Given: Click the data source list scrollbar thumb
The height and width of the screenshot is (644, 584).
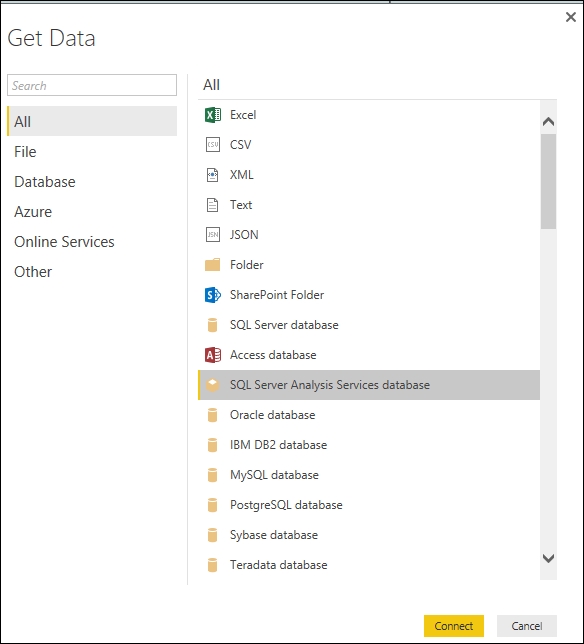Looking at the screenshot, I should [548, 181].
